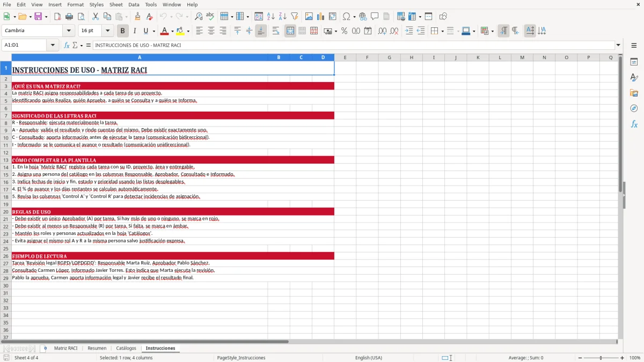Viewport: 644px width, 362px height.
Task: Toggle Wrap Text
Action: [276, 31]
